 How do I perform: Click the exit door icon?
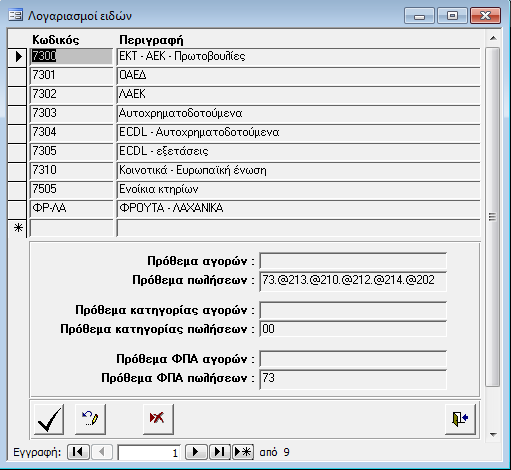460,419
